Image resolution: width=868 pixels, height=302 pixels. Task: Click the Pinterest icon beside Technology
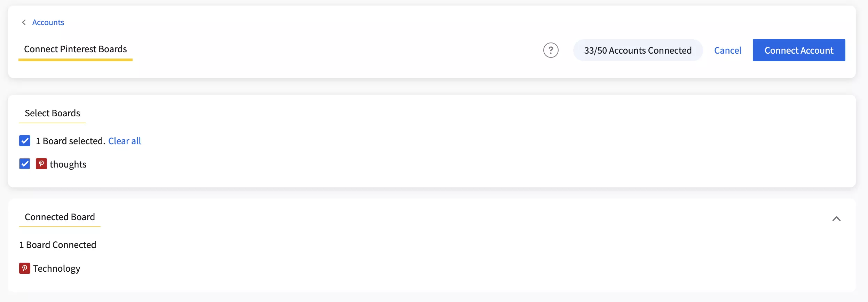click(24, 268)
